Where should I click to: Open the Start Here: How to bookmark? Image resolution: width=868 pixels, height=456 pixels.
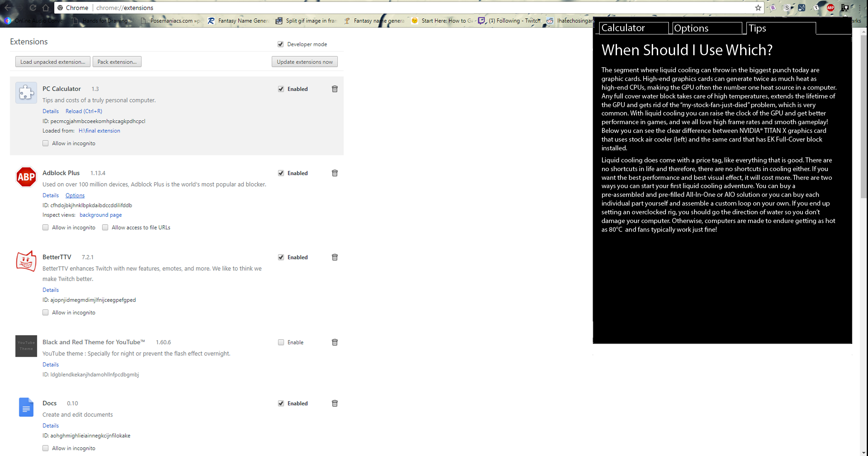442,20
